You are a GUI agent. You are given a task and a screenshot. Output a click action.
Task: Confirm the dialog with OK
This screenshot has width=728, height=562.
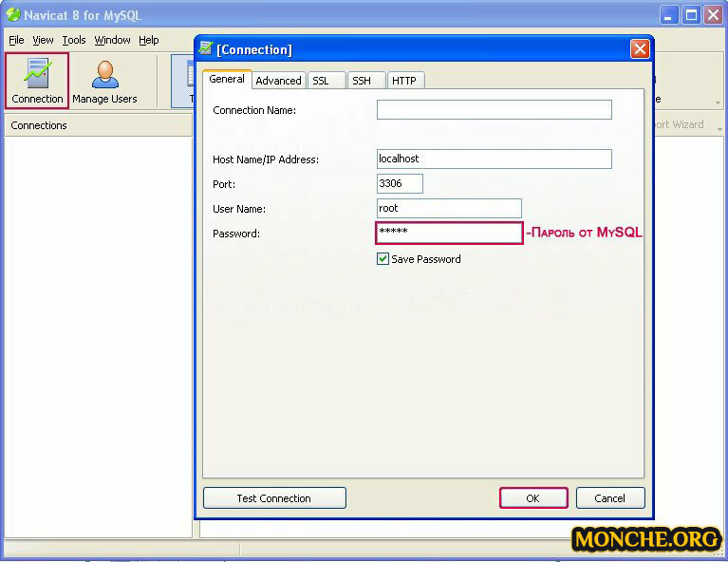pyautogui.click(x=533, y=497)
